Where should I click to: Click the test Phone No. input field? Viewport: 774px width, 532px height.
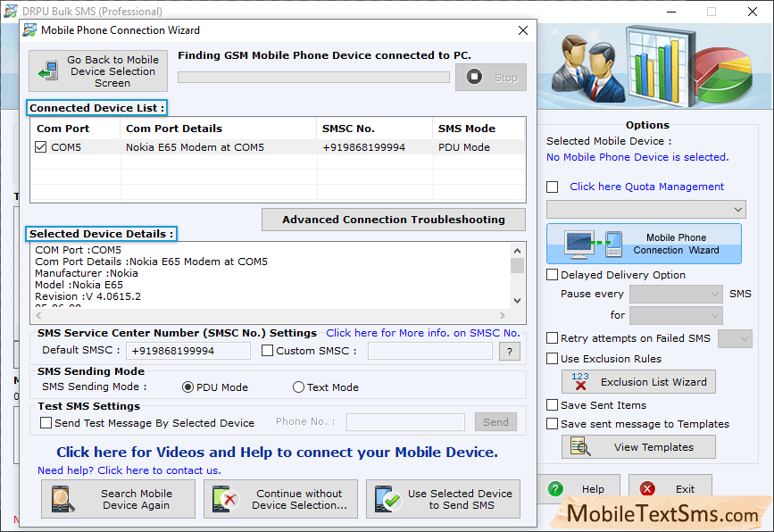[x=405, y=422]
